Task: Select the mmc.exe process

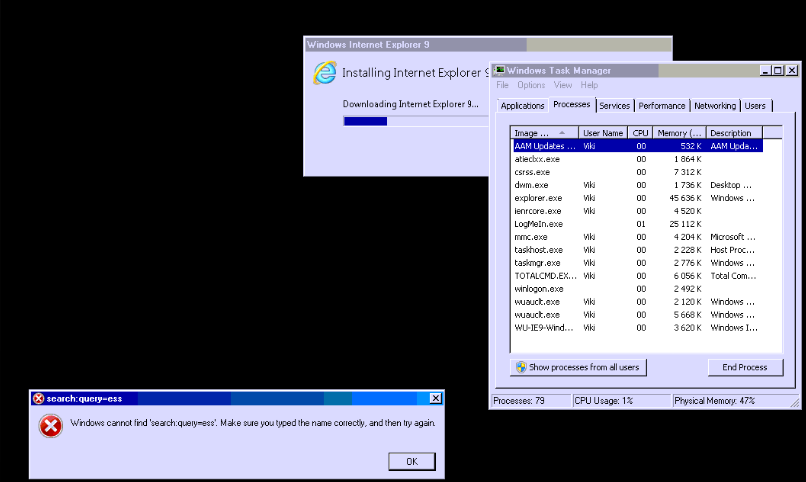Action: 637,237
